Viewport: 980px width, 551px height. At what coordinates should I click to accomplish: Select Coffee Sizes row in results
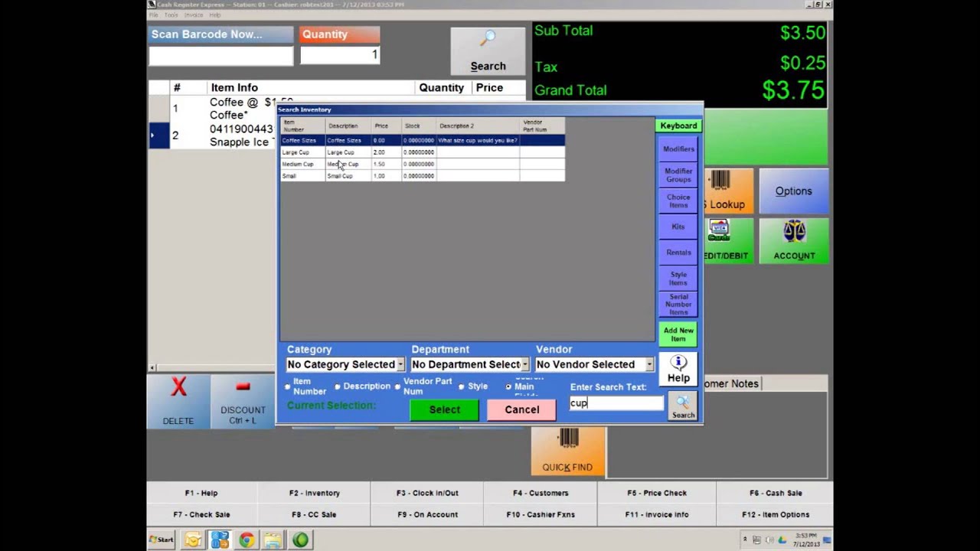(423, 141)
